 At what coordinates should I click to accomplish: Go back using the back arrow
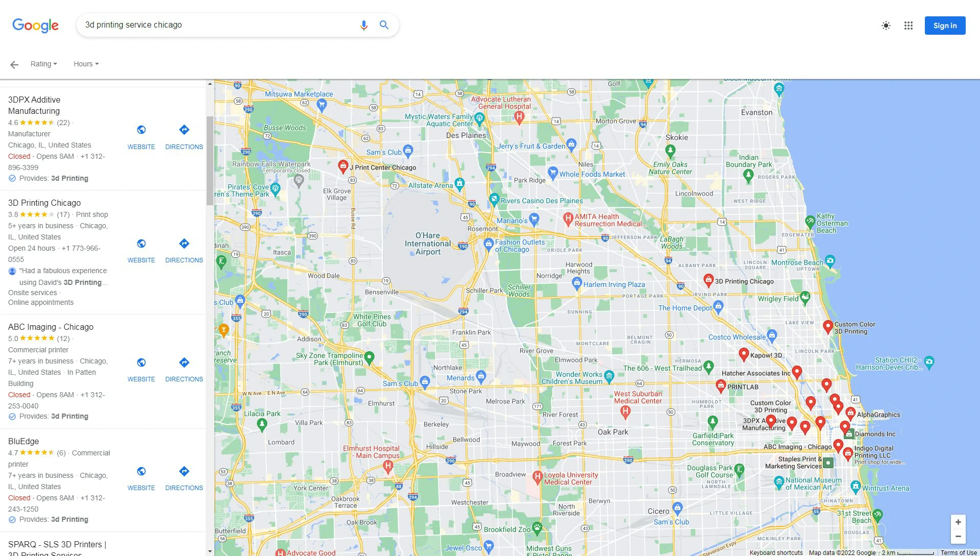[14, 64]
